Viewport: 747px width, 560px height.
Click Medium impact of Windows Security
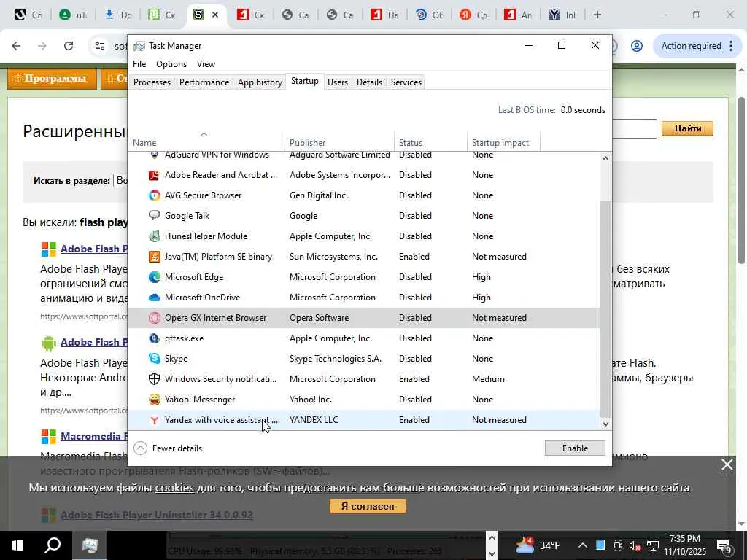[x=488, y=379]
